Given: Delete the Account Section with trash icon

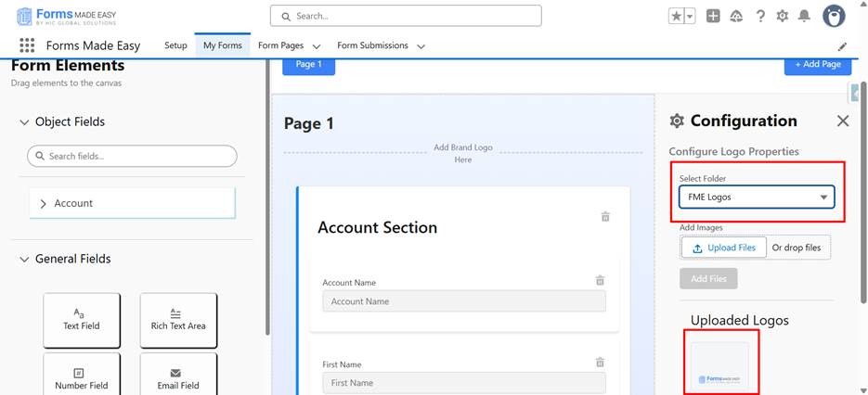Looking at the screenshot, I should coord(605,217).
